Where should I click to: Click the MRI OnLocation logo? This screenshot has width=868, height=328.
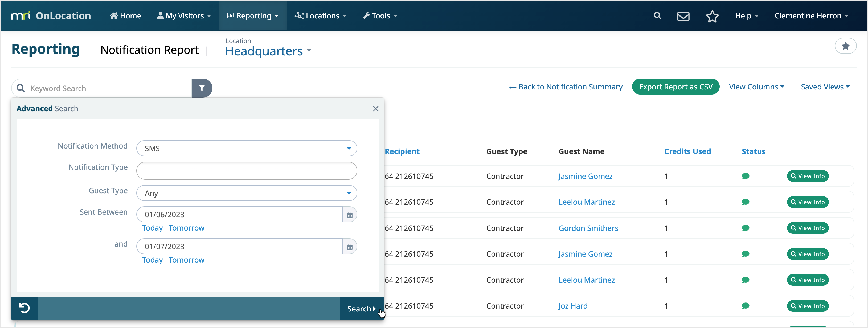pos(51,15)
